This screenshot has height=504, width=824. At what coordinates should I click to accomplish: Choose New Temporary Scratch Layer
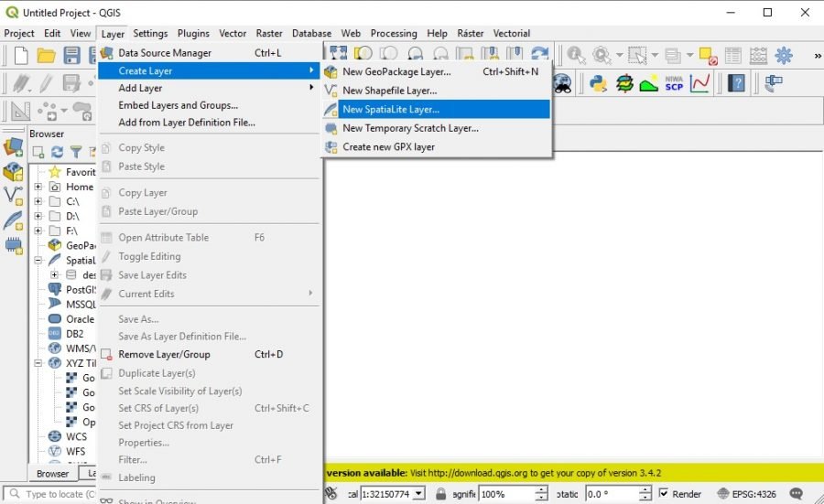pos(410,128)
